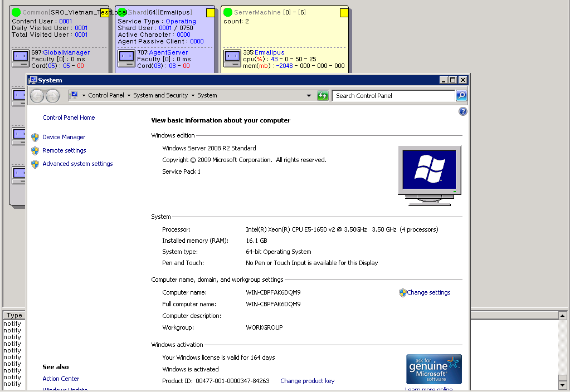The height and width of the screenshot is (392, 570).
Task: Select Control Panel in breadcrumb
Action: pos(106,95)
